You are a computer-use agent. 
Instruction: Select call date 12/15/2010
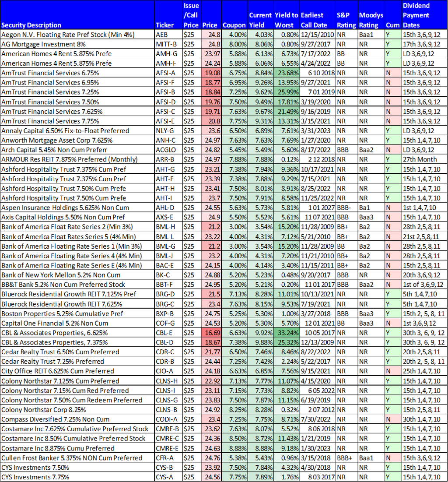318,35
